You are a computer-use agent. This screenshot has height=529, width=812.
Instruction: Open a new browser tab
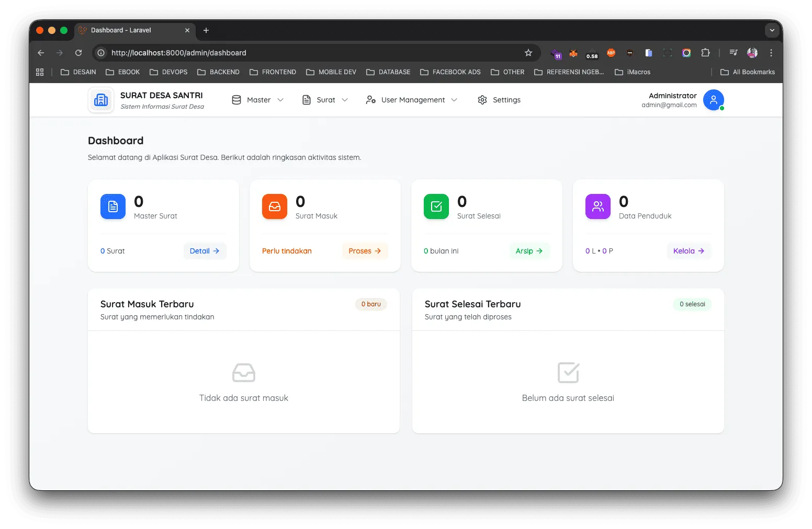pos(206,30)
